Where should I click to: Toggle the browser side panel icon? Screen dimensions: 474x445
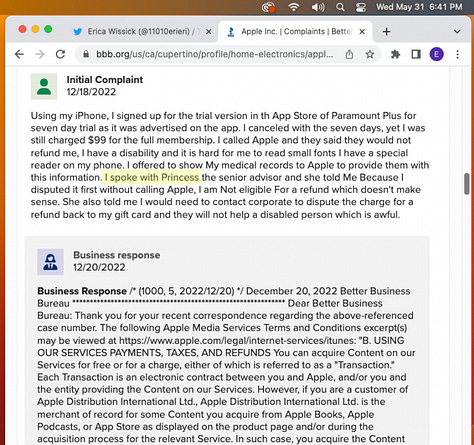[x=416, y=54]
